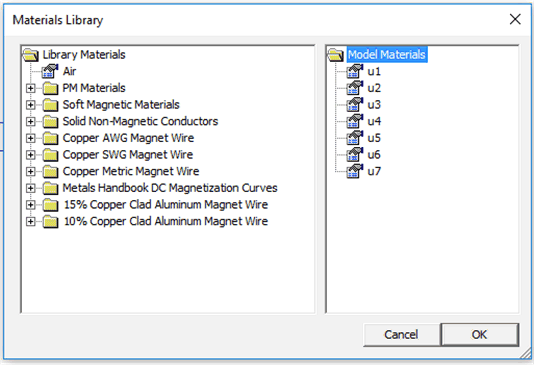The height and width of the screenshot is (365, 534).
Task: Expand Metals Handbook DC Magnetization Curves
Action: click(31, 188)
